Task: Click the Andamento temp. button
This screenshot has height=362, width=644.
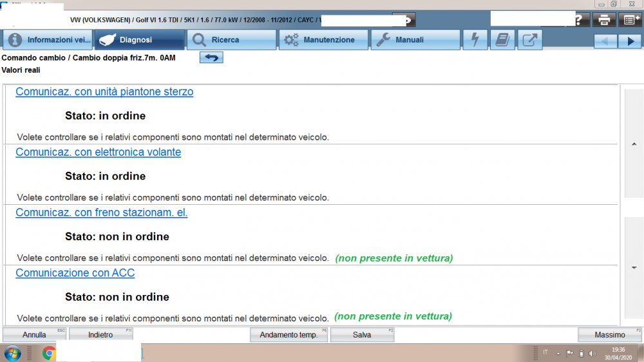Action: [x=289, y=335]
